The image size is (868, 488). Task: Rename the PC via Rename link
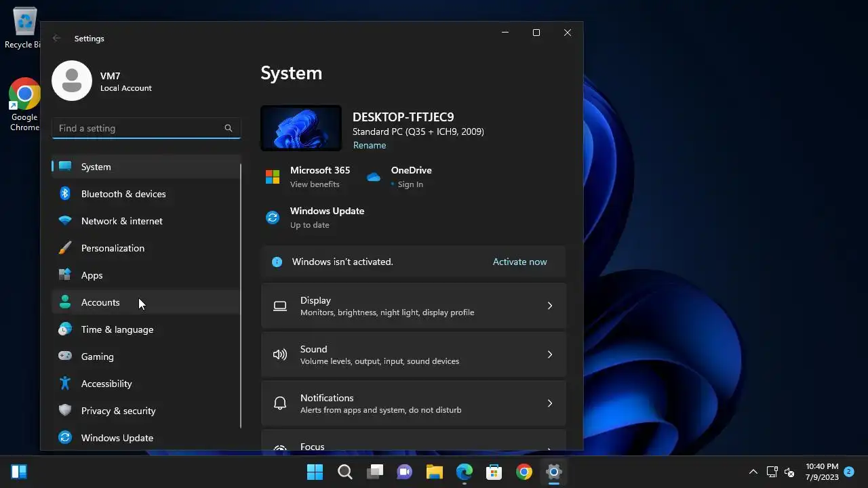click(370, 145)
